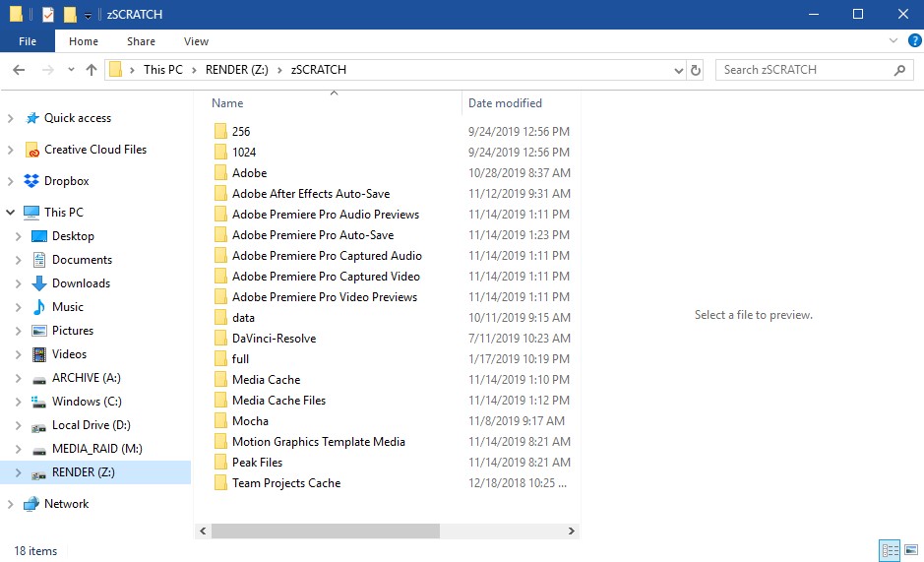Image resolution: width=924 pixels, height=562 pixels.
Task: Open the File menu
Action: coord(28,41)
